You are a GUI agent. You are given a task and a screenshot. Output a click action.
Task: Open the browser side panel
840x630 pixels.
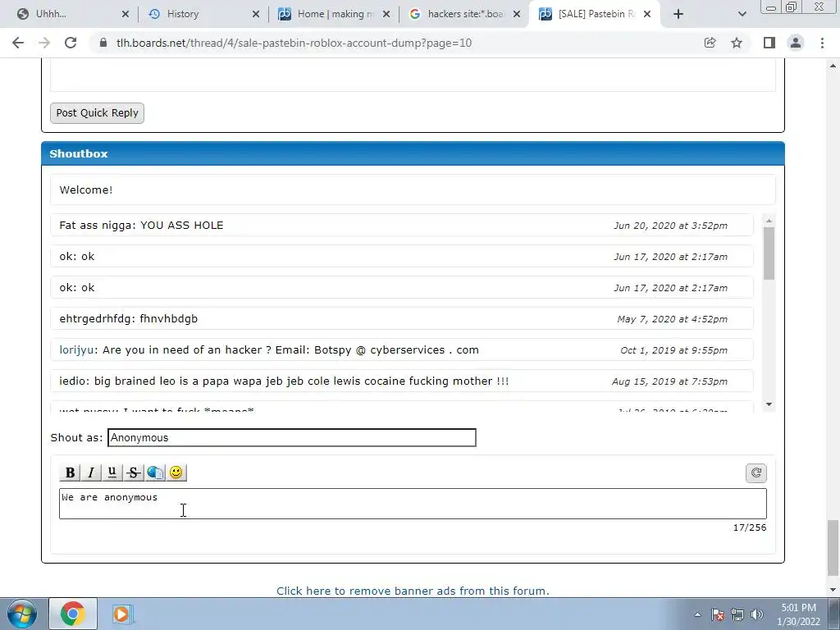769,43
